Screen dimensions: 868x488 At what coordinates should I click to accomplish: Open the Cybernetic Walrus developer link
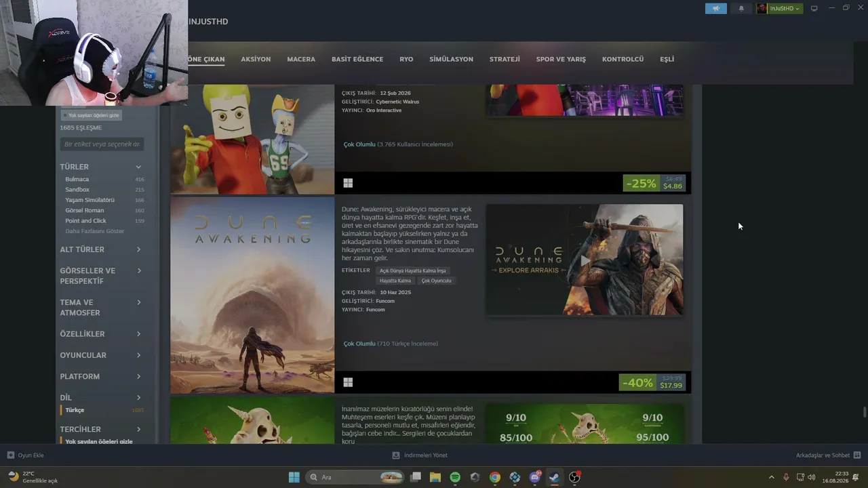(x=397, y=102)
